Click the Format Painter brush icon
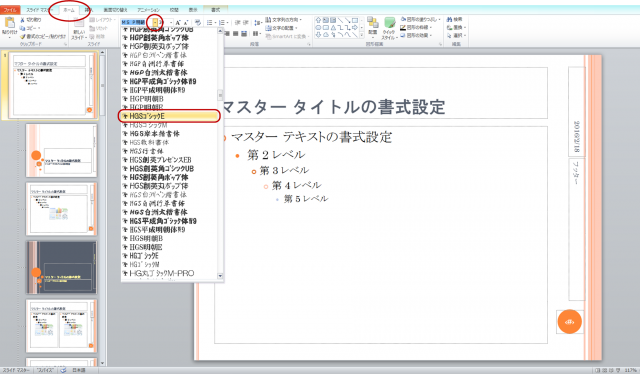 (x=22, y=36)
